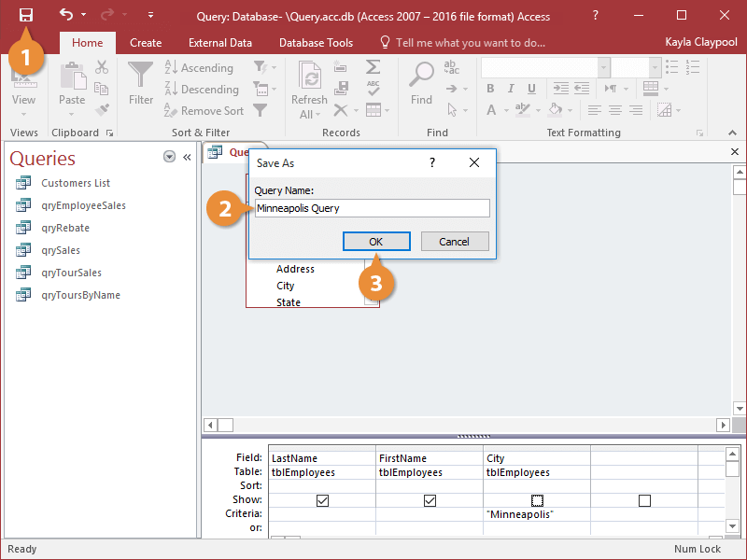The image size is (747, 560).
Task: Open the Quick Access Toolbar customize dropdown
Action: (x=150, y=15)
